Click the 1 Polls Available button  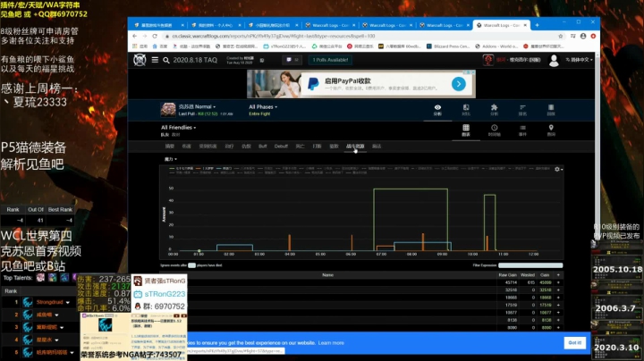(x=330, y=60)
